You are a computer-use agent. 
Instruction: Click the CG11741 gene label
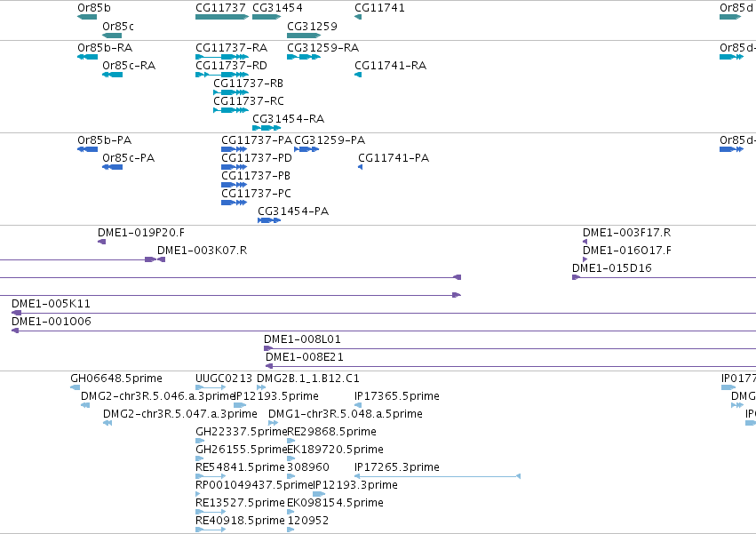click(x=380, y=8)
